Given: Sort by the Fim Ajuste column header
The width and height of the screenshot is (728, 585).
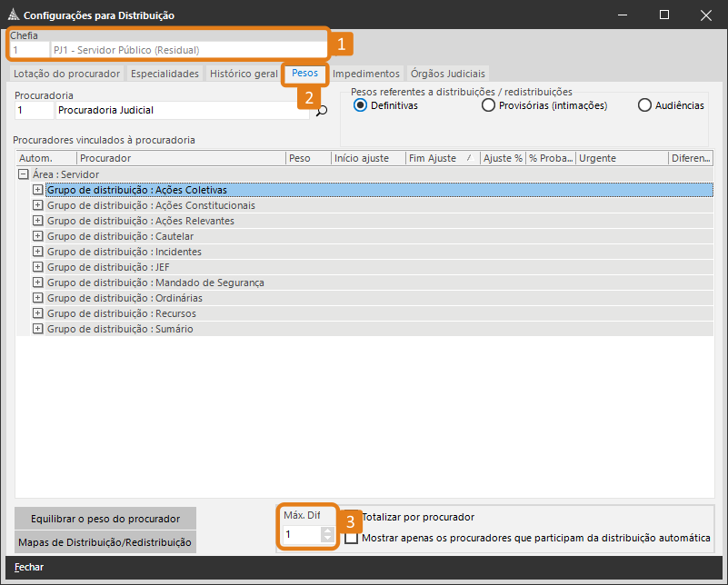Looking at the screenshot, I should tap(433, 158).
